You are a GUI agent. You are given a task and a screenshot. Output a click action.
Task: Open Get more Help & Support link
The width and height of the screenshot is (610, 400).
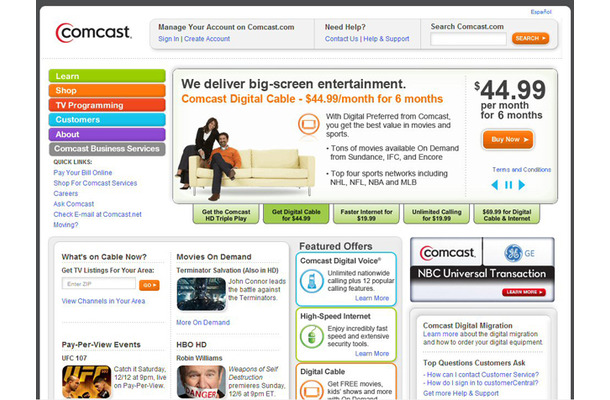[x=461, y=393]
